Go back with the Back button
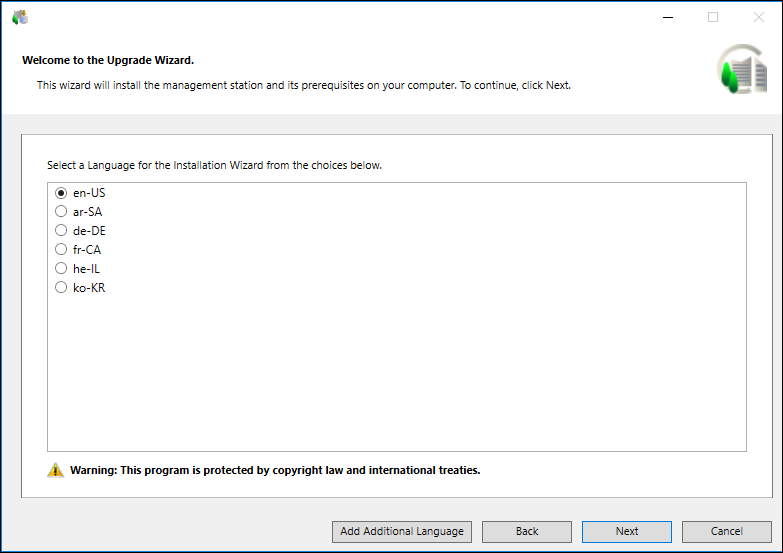783x553 pixels. (527, 531)
